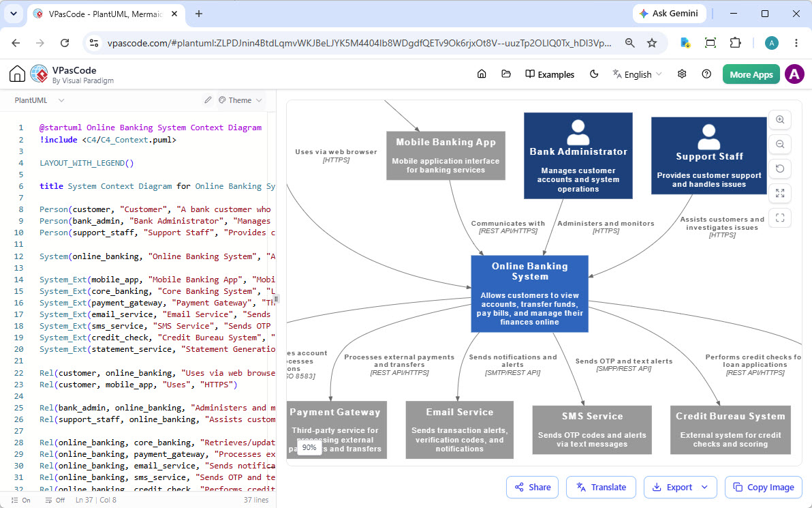Close the VPasCode browser tab
The image size is (812, 508).
174,14
